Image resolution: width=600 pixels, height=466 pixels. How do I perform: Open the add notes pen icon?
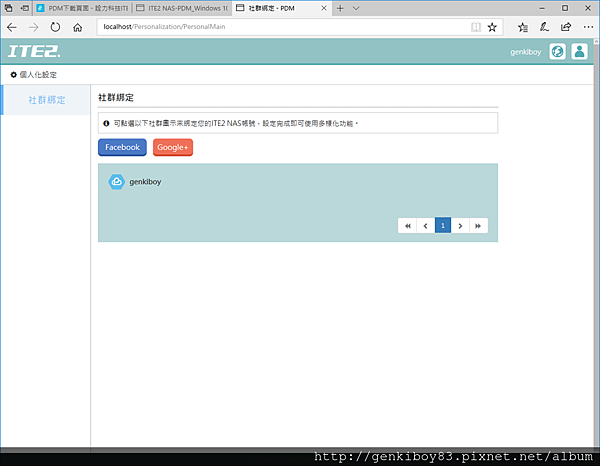tap(544, 27)
